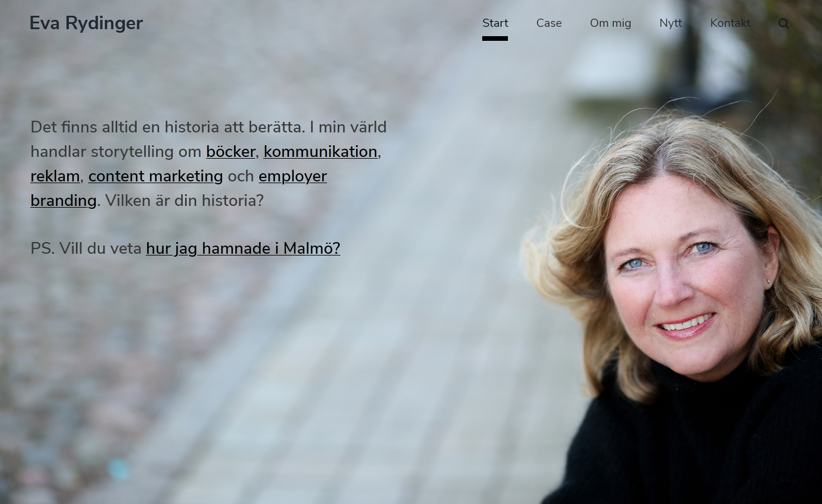Go to the Eva Rydinger site title
The width and height of the screenshot is (822, 504).
[86, 23]
